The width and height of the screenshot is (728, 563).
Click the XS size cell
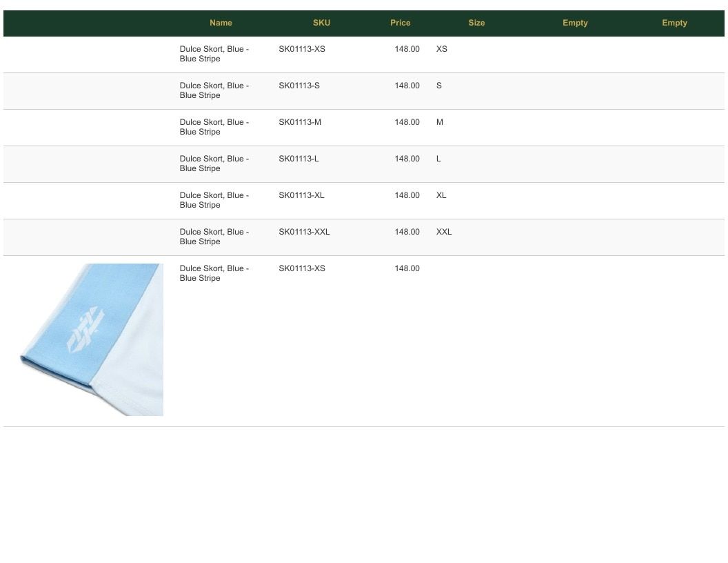pos(441,49)
